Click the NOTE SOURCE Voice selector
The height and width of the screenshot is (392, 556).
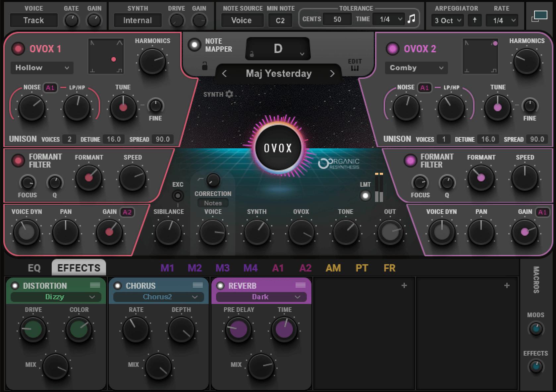point(242,21)
